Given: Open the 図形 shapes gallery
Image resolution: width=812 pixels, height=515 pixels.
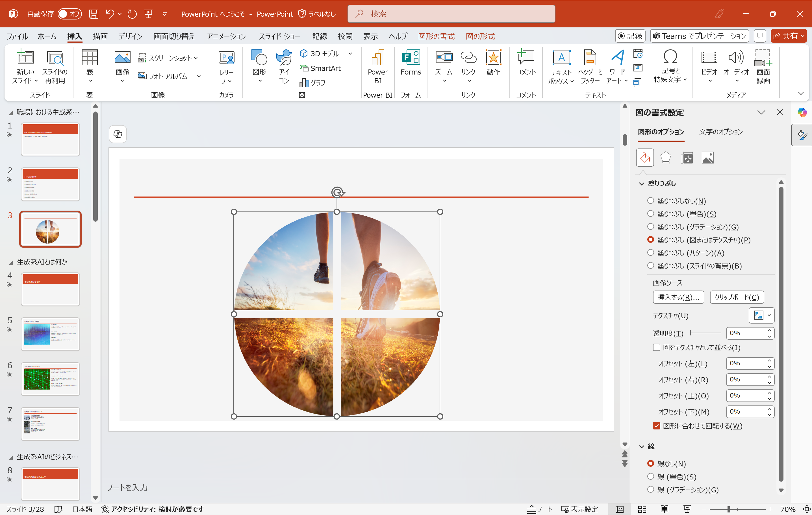Looking at the screenshot, I should pos(259,66).
